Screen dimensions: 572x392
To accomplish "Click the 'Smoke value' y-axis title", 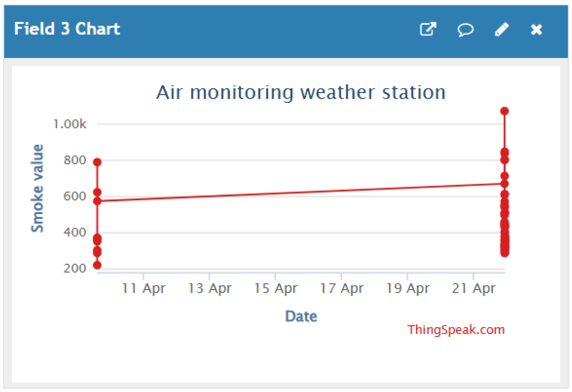I will pyautogui.click(x=37, y=188).
